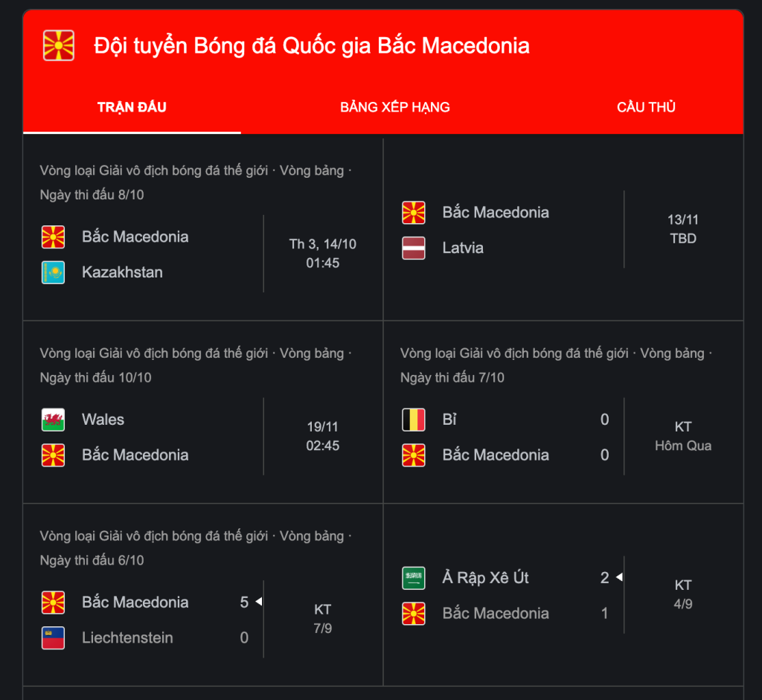Screen dimensions: 762x700
Task: Click the 19/11 02:45 kickoff time
Action: point(323,436)
